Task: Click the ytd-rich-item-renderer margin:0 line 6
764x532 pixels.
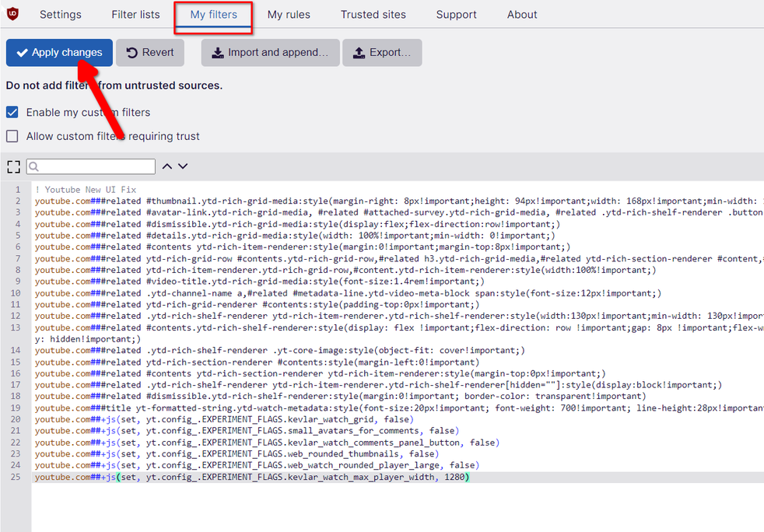Action: (x=303, y=247)
